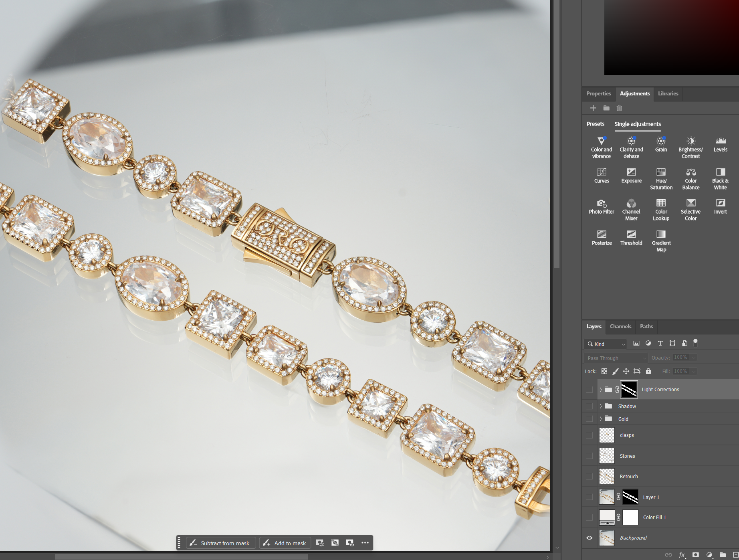
Task: Toggle visibility of the Stones layer
Action: (589, 456)
